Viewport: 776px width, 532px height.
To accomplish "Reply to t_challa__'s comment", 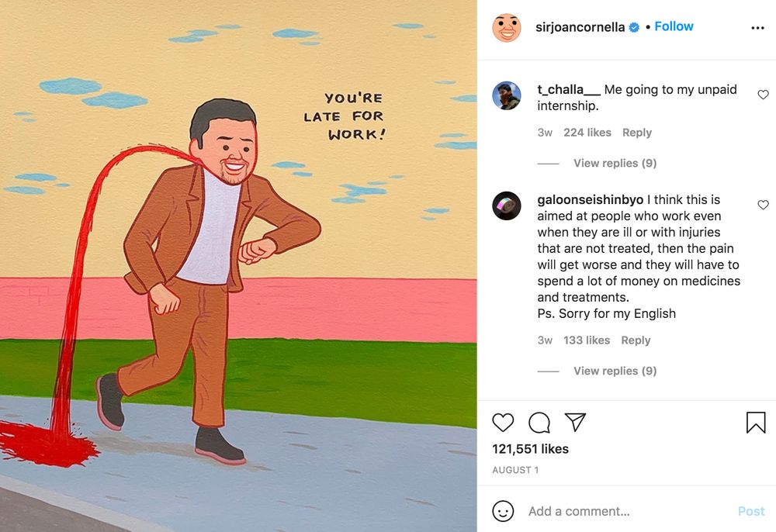I will [x=636, y=133].
